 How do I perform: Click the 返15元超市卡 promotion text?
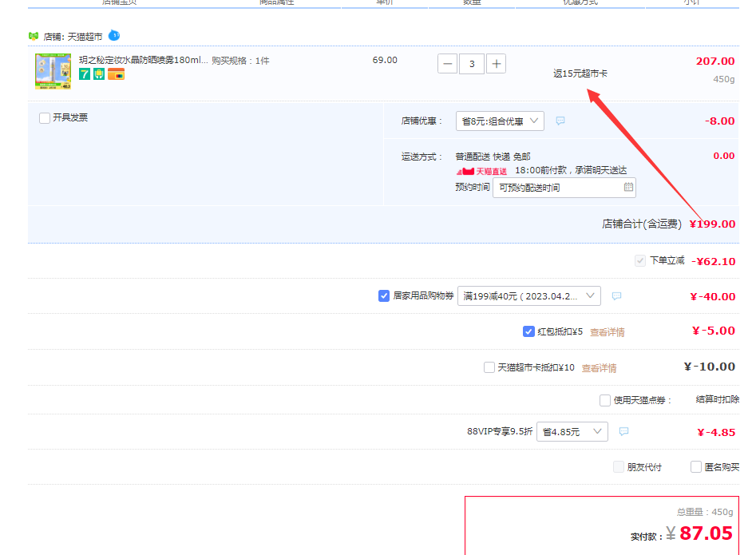point(580,73)
